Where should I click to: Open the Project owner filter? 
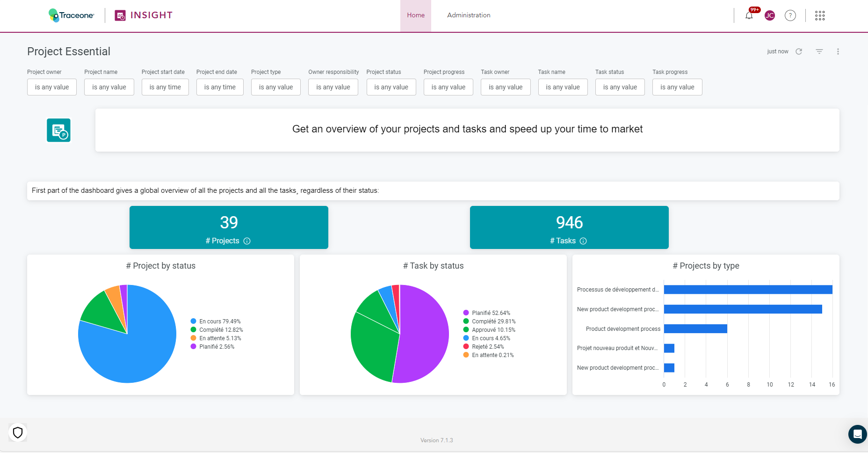[51, 87]
